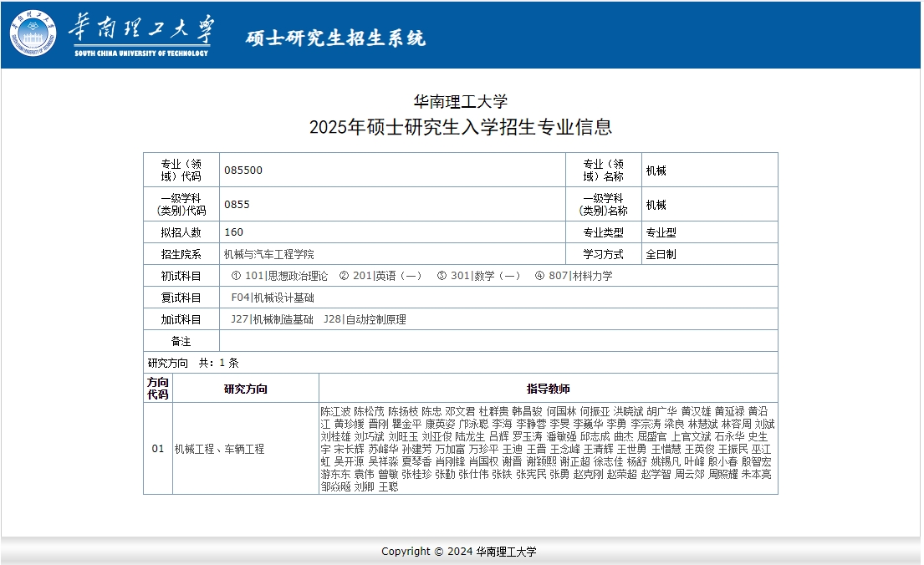Click the 硕士研究生招生系统 header title
Viewport: 924px width, 565px height.
click(x=335, y=38)
